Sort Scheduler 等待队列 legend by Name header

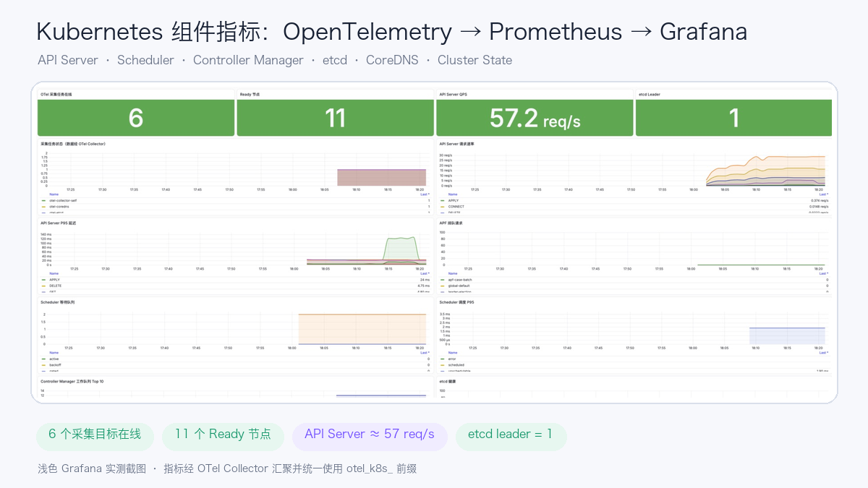tap(54, 352)
